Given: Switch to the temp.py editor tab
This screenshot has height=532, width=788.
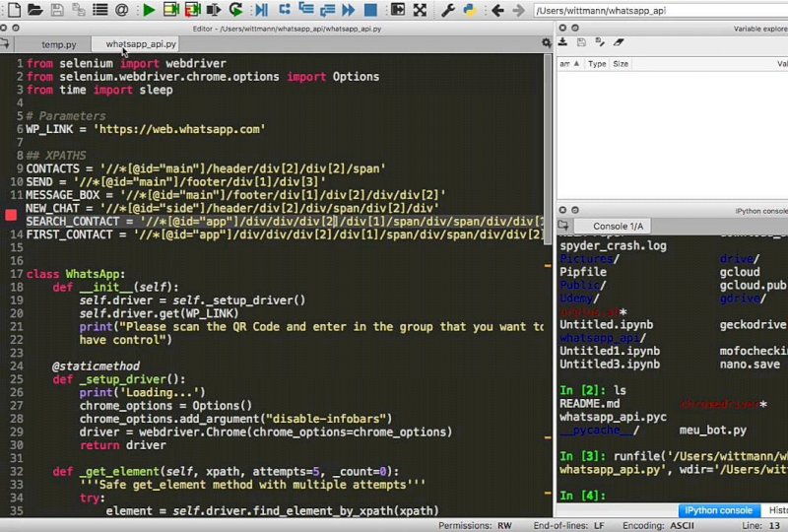Looking at the screenshot, I should tap(58, 44).
